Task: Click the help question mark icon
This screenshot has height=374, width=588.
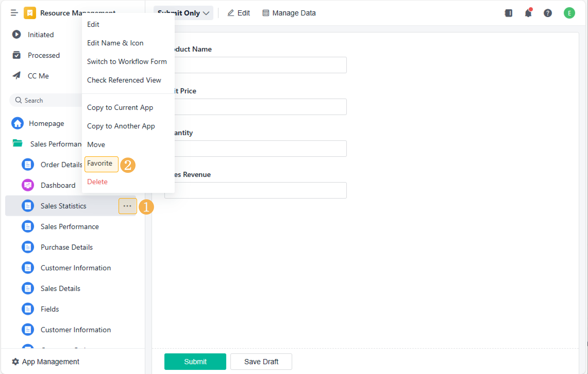Action: click(547, 13)
